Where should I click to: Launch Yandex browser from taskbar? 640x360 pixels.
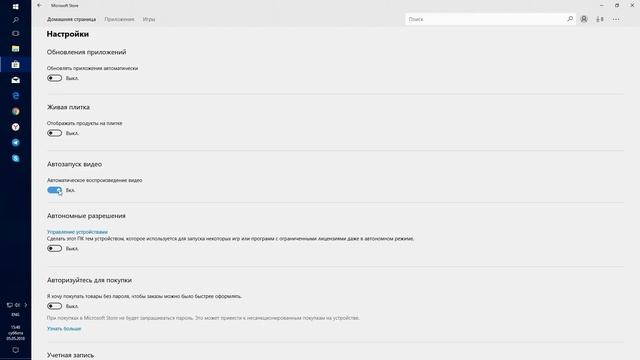(x=16, y=127)
